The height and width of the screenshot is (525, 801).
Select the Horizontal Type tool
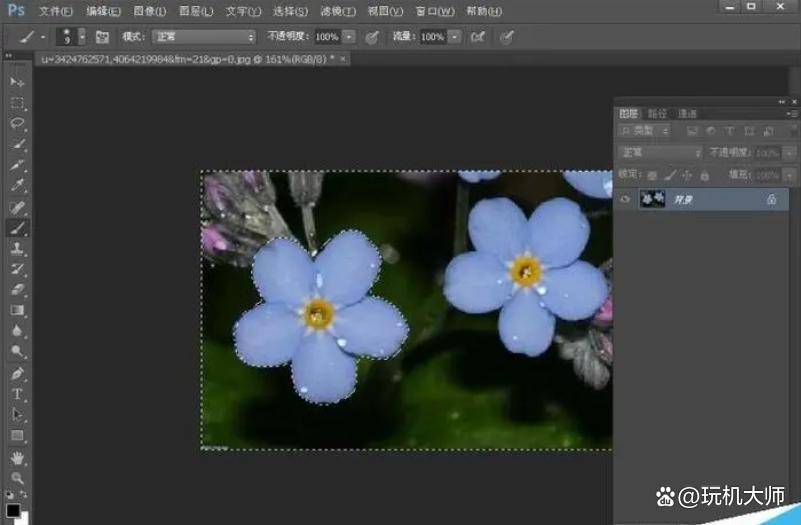[x=17, y=394]
